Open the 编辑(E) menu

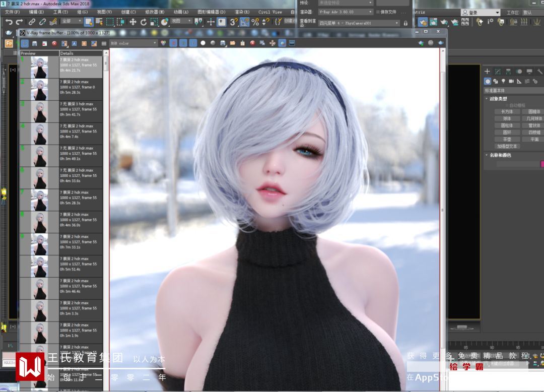point(36,12)
